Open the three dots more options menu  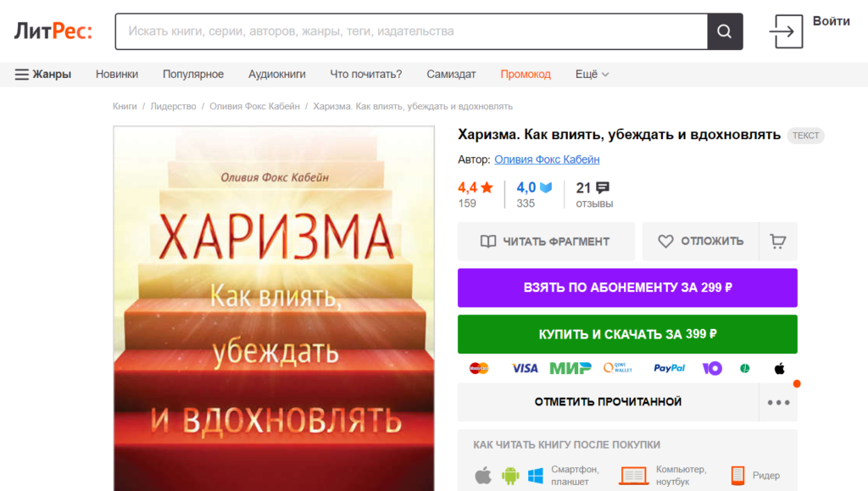pyautogui.click(x=778, y=402)
